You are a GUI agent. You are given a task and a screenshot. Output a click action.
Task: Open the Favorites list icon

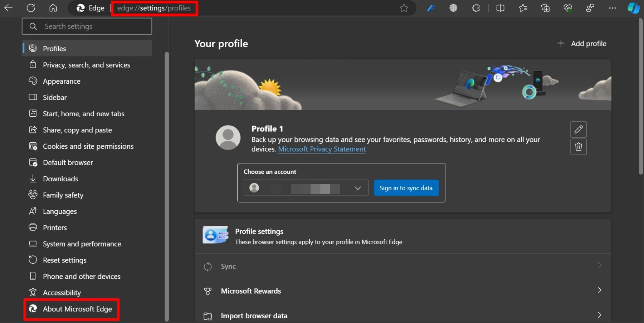523,8
